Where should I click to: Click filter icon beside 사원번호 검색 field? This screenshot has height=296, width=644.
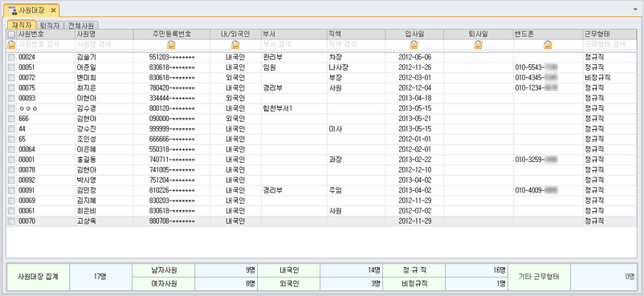(11, 44)
